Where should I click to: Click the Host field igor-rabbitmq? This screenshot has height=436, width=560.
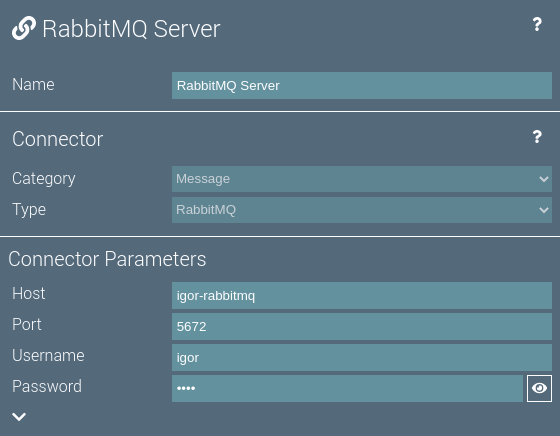point(362,296)
